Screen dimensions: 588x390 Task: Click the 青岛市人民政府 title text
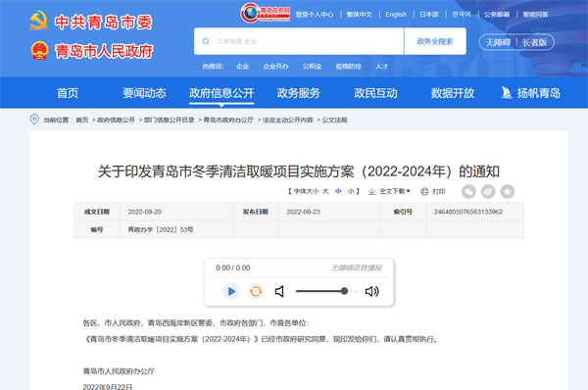click(x=104, y=51)
